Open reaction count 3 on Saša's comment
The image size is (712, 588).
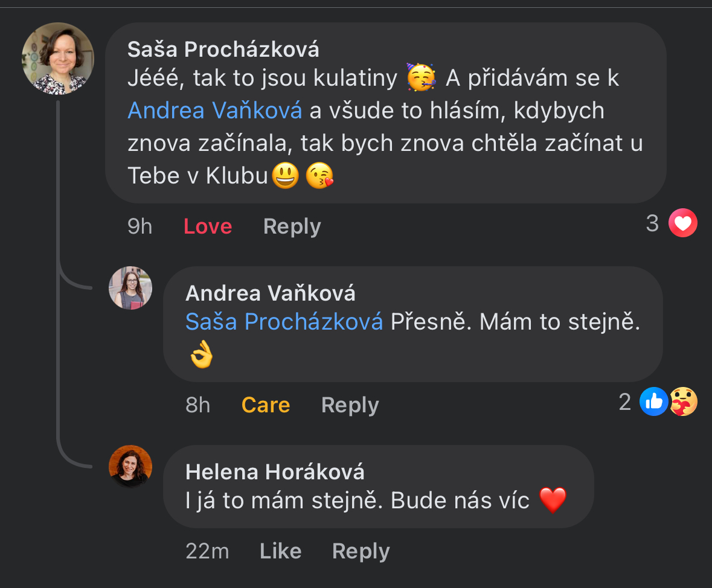(652, 224)
